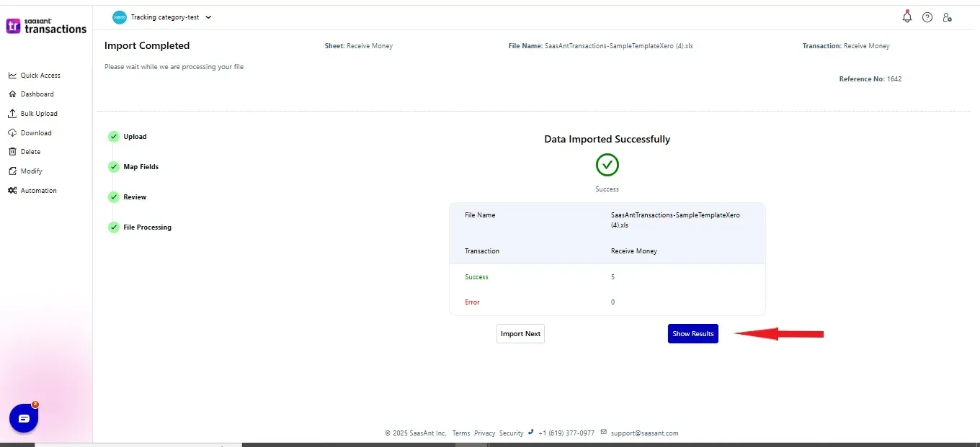The height and width of the screenshot is (447, 980).
Task: Click the Modify edit icon
Action: click(12, 171)
